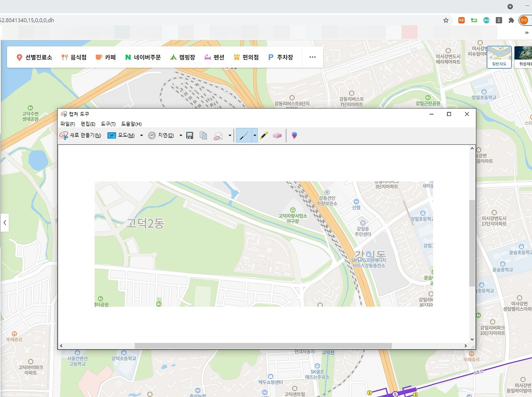Toggle the 주차장 parking filter
This screenshot has width=532, height=397.
click(x=281, y=57)
